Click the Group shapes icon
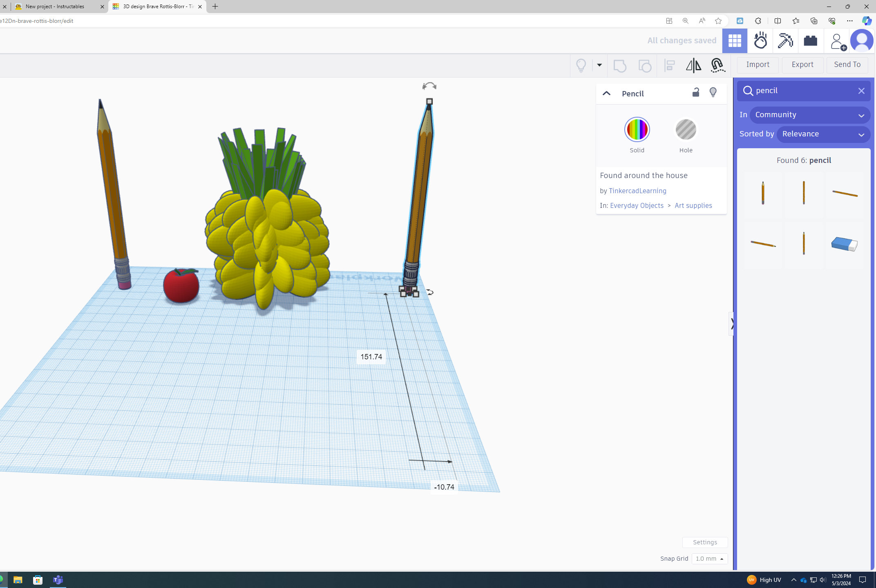 tap(620, 65)
